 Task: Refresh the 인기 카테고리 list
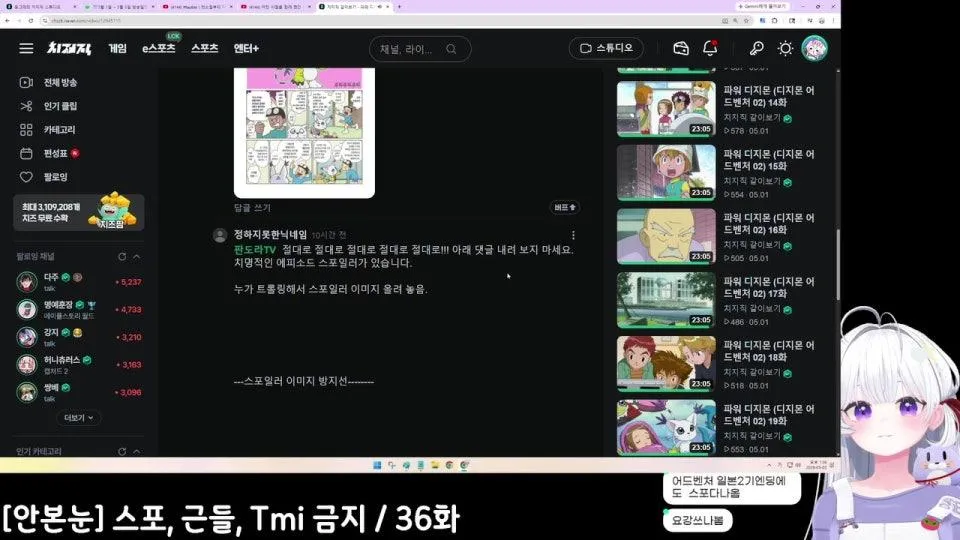[122, 451]
